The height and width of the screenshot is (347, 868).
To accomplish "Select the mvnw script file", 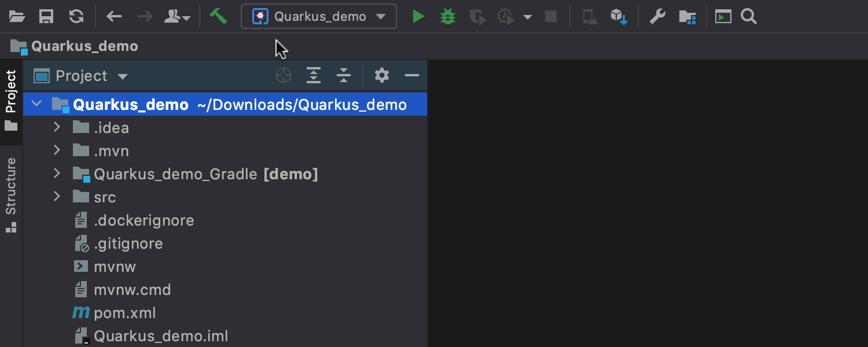I will coord(225,267).
